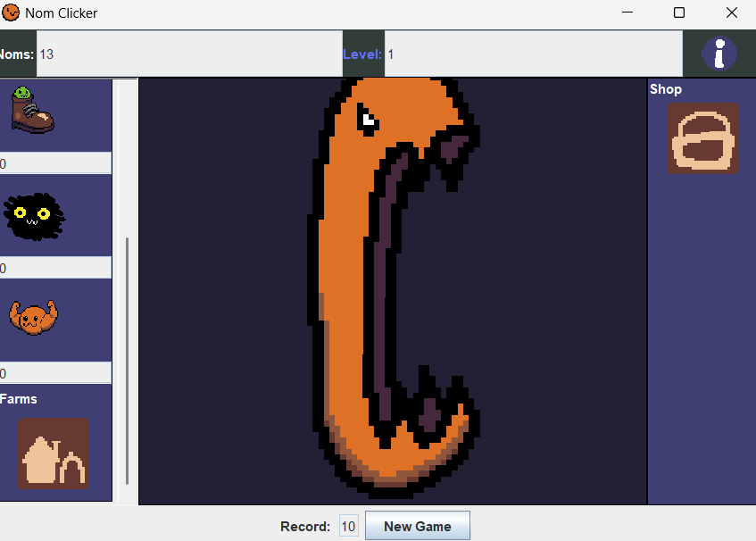Click the Record value field
Screen dimensions: 756x541
(348, 527)
